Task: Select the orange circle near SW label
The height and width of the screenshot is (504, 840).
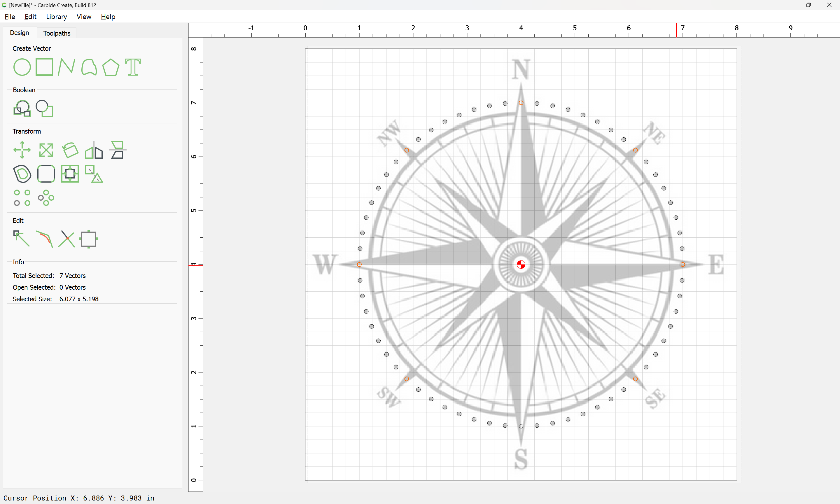Action: pos(406,379)
